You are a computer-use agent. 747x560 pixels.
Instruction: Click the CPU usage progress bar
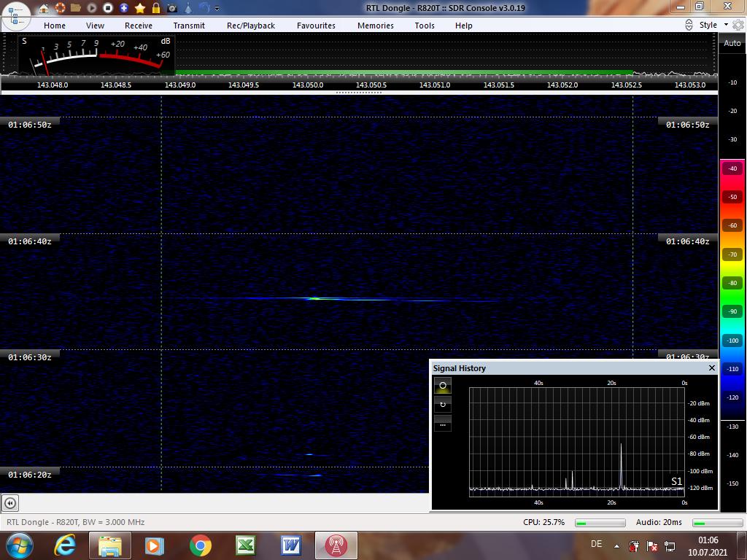pos(600,523)
